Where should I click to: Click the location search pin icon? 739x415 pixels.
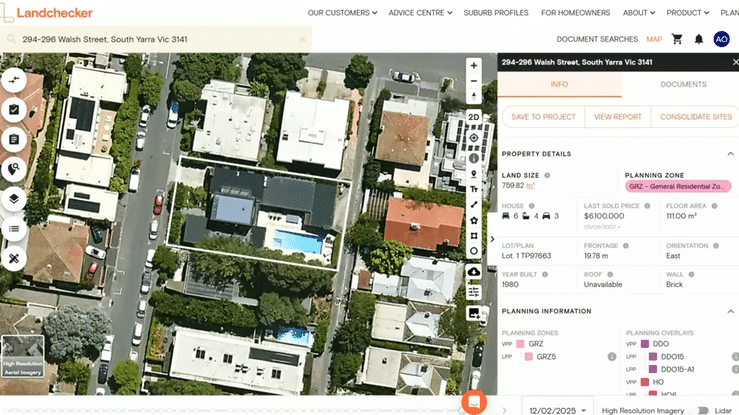point(14,169)
